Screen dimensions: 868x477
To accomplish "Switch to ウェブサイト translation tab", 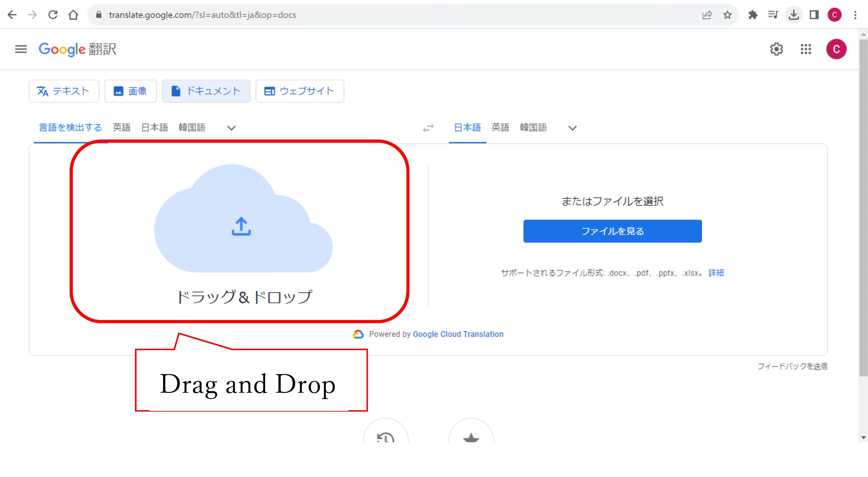I will (x=300, y=91).
